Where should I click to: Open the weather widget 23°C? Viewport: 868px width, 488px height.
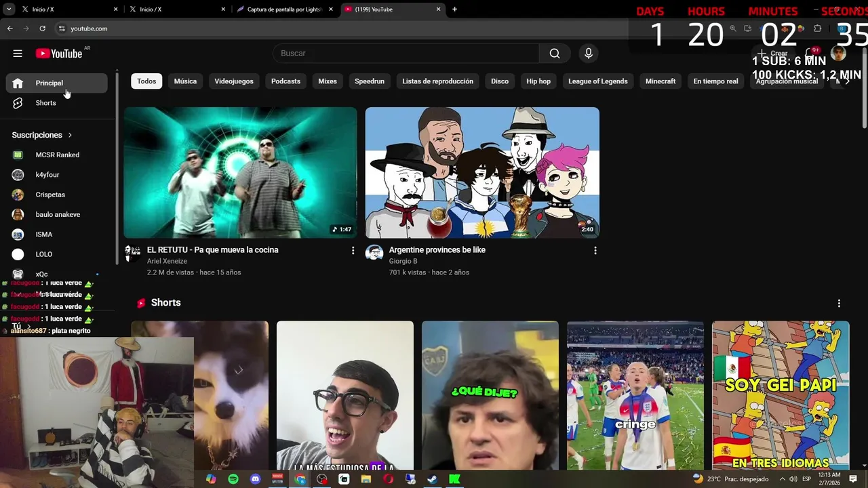731,479
